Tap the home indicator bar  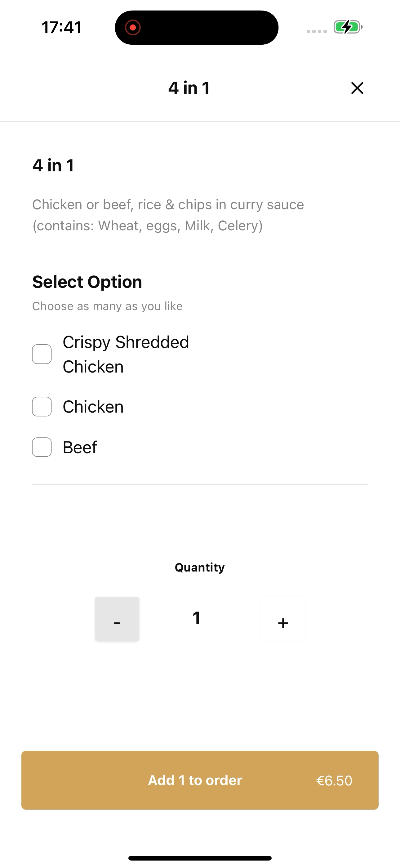pos(200,858)
